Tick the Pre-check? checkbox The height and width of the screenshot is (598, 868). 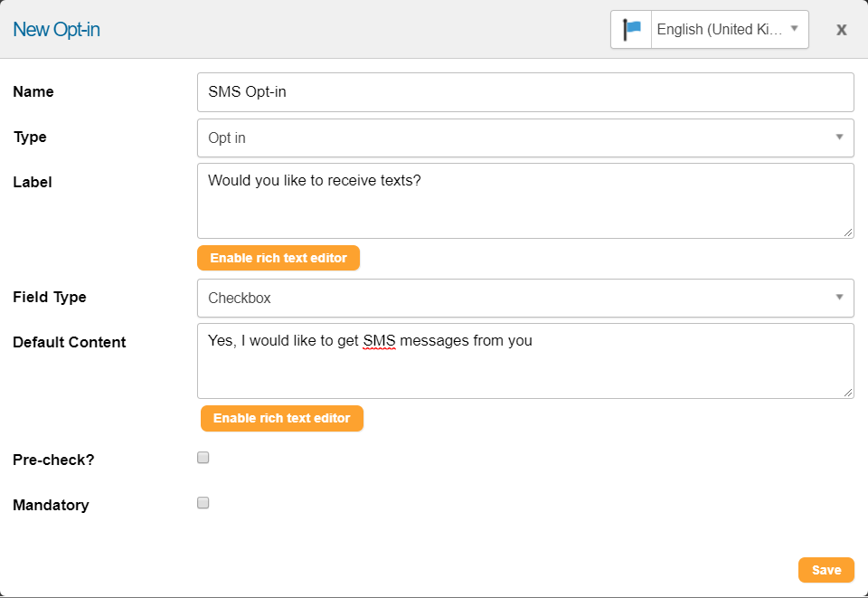[x=203, y=458]
